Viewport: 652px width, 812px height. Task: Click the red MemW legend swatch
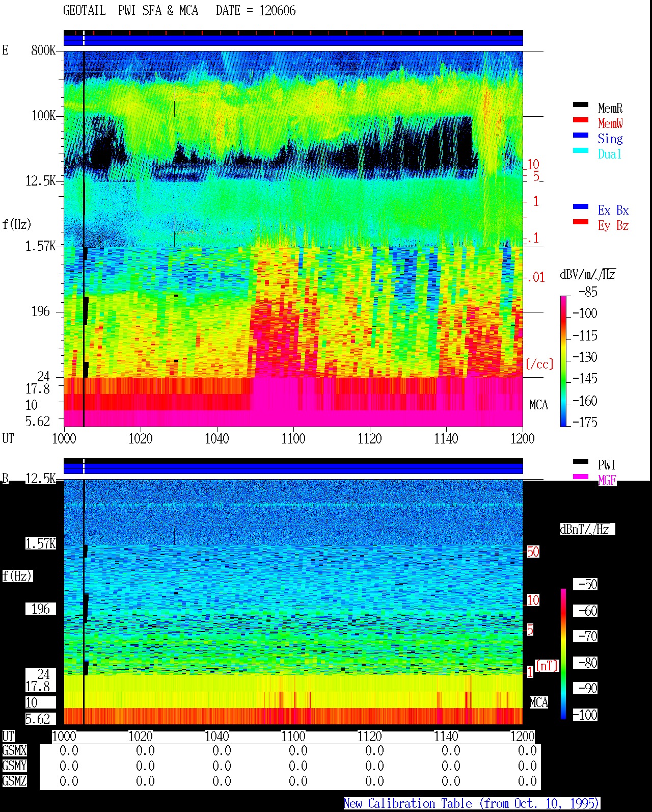coord(581,120)
